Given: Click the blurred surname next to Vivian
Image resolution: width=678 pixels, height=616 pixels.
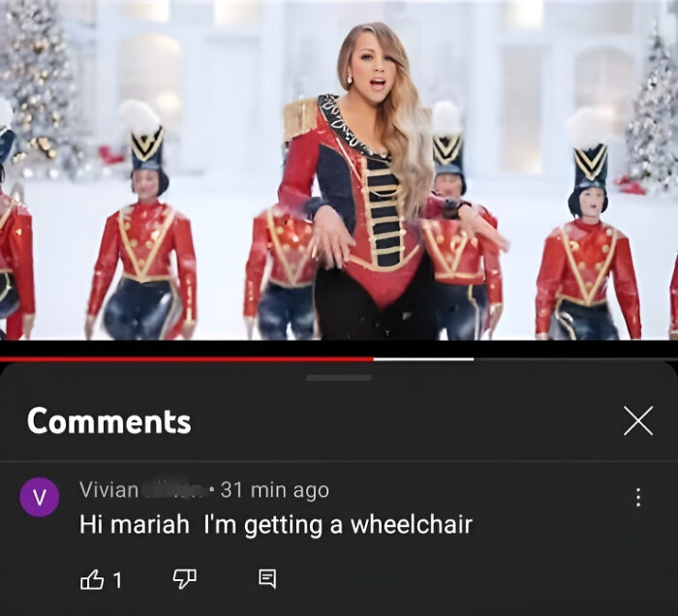Looking at the screenshot, I should tap(173, 491).
